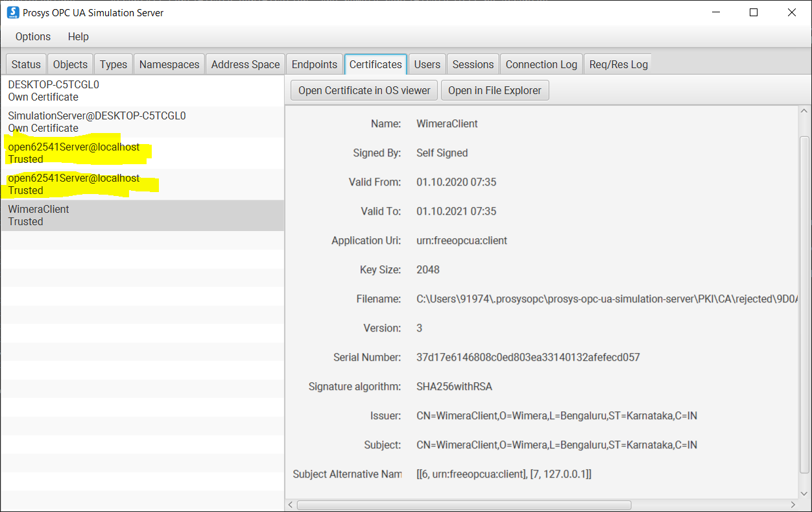Screen dimensions: 812x512
Task: Switch to the Types tab
Action: click(x=113, y=64)
